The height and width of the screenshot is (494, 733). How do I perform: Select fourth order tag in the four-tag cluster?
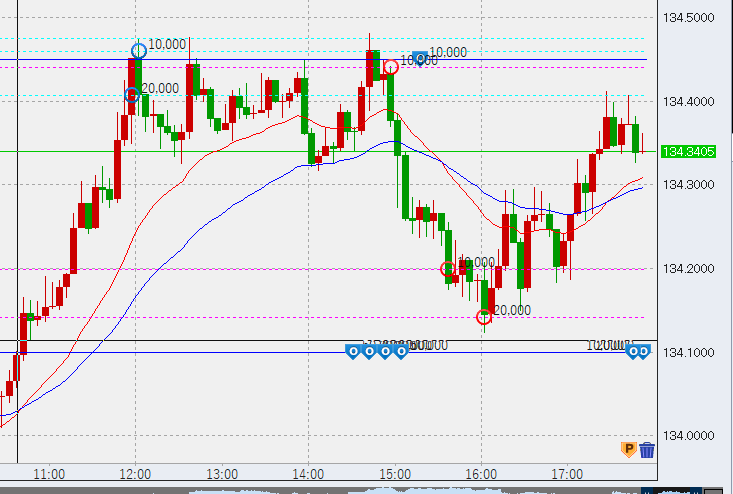click(x=400, y=350)
